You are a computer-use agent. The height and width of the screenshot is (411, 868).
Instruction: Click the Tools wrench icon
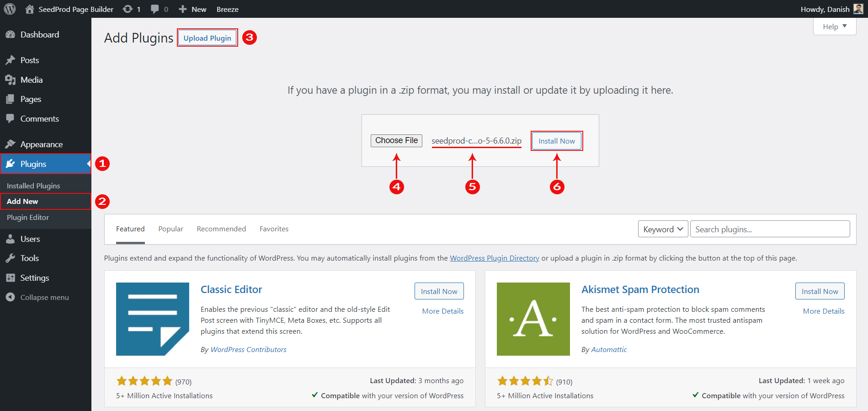(x=10, y=258)
